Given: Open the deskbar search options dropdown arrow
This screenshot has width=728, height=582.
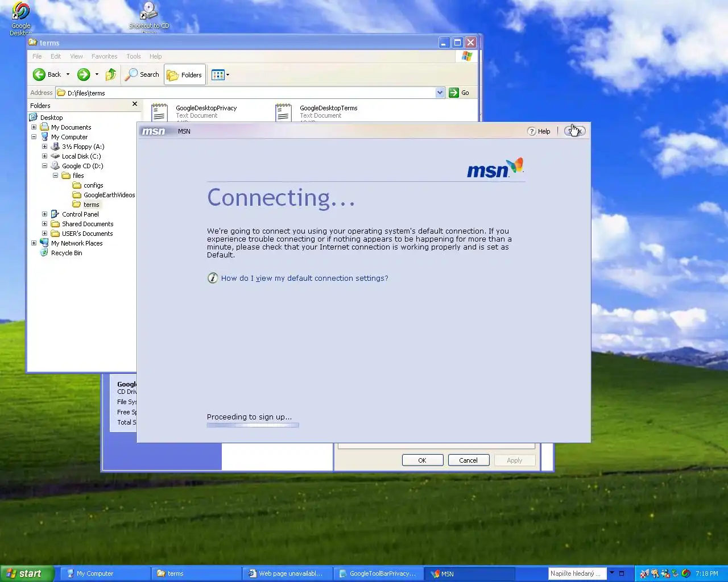Looking at the screenshot, I should 612,573.
